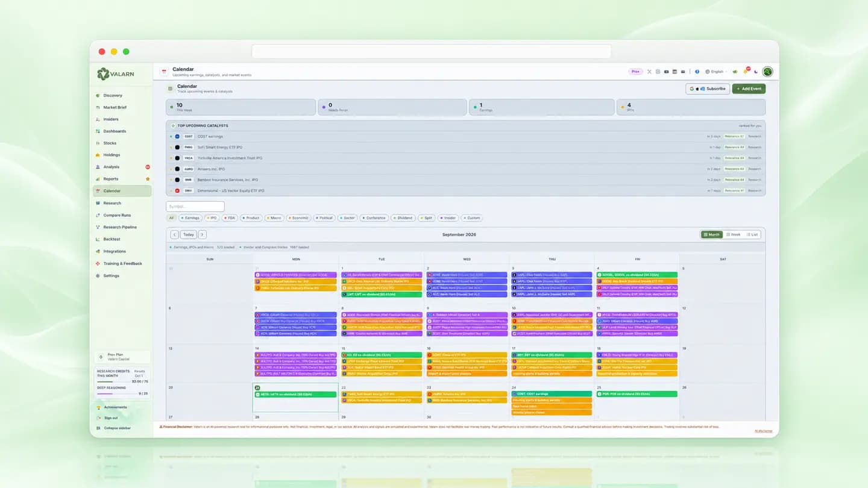This screenshot has height=488, width=868.
Task: Click the Today button
Action: tap(189, 234)
